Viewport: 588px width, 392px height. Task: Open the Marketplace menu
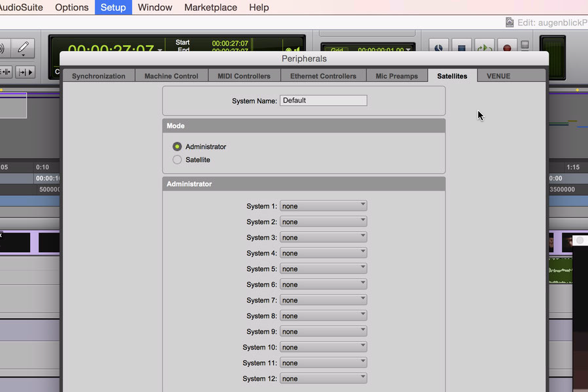pos(210,7)
